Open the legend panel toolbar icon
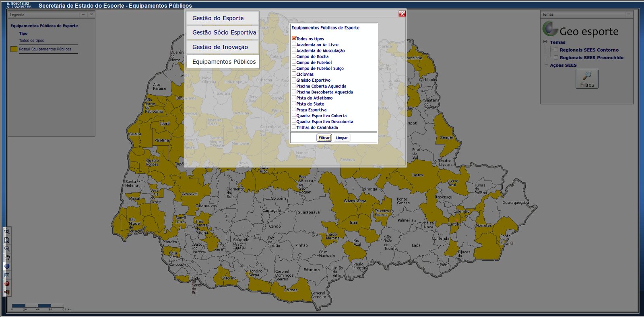Screen dimensions: 644x317 tap(7, 275)
